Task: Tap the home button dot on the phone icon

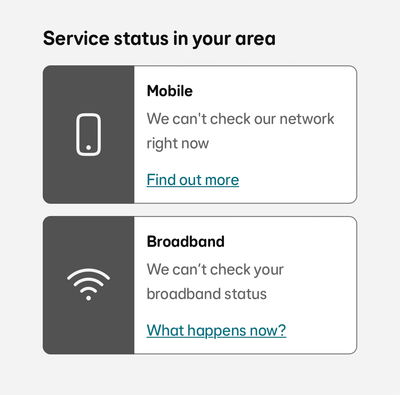Action: pyautogui.click(x=88, y=147)
